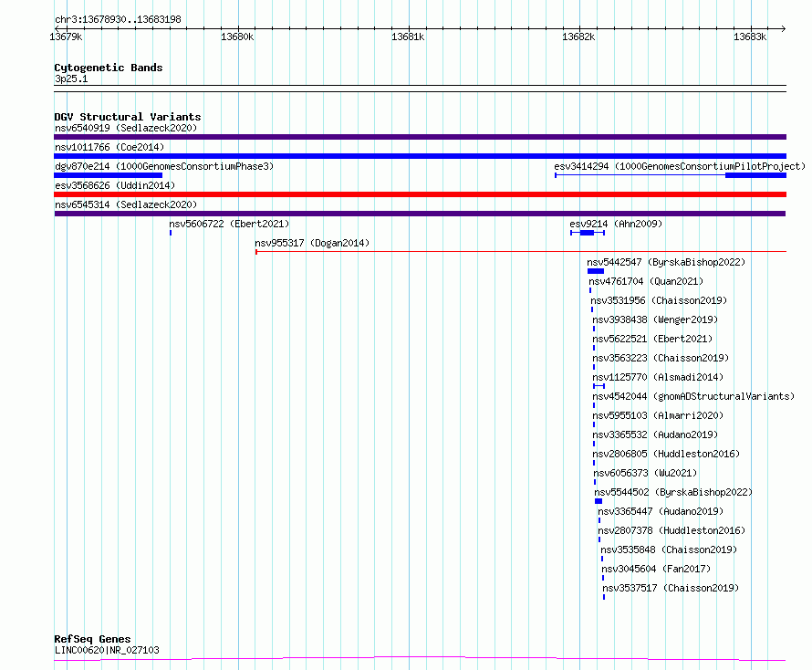Select nsv5622521 (Ebert2021) label
Screen dimensions: 812x670
[x=652, y=339]
